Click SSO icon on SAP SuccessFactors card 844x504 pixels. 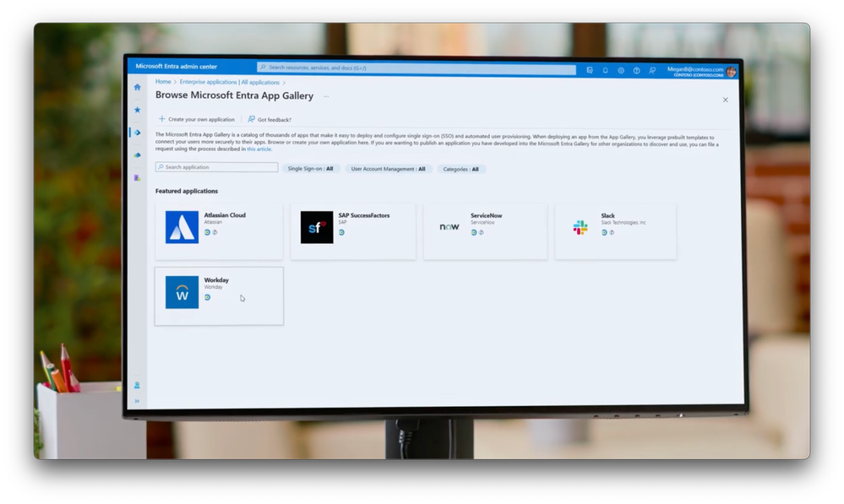click(x=341, y=232)
